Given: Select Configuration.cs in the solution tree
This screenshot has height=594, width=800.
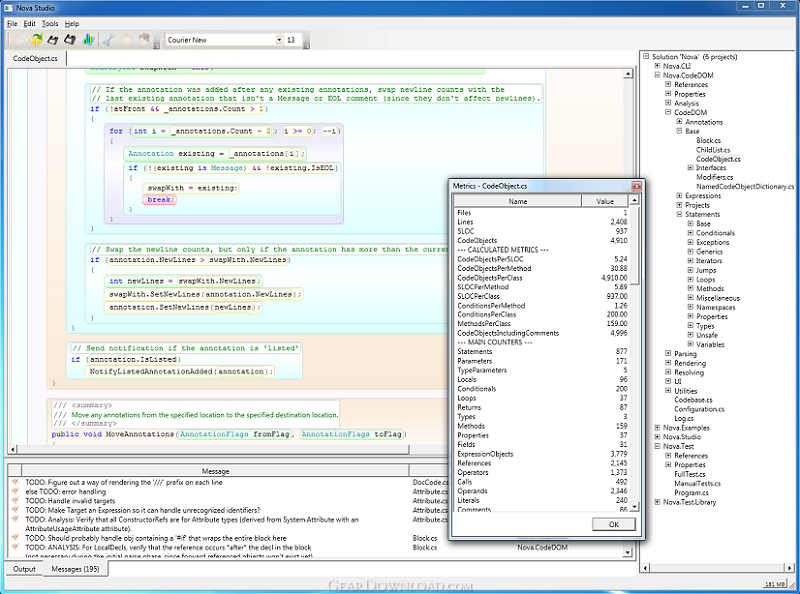Looking at the screenshot, I should tap(699, 409).
